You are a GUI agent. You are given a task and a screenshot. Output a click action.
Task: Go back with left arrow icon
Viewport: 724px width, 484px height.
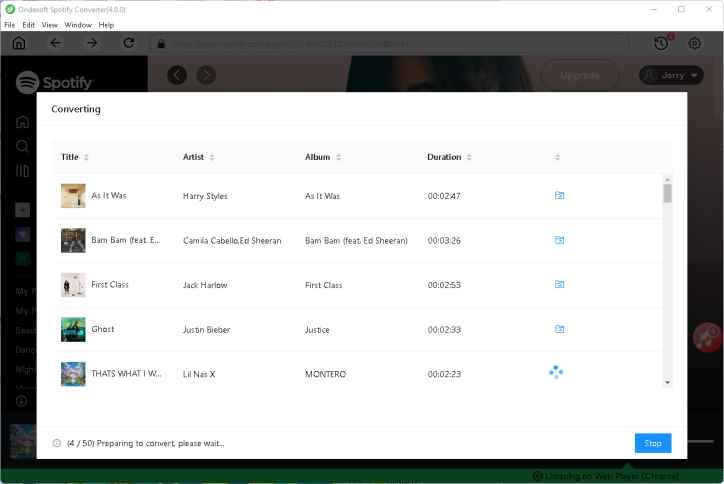pos(55,43)
